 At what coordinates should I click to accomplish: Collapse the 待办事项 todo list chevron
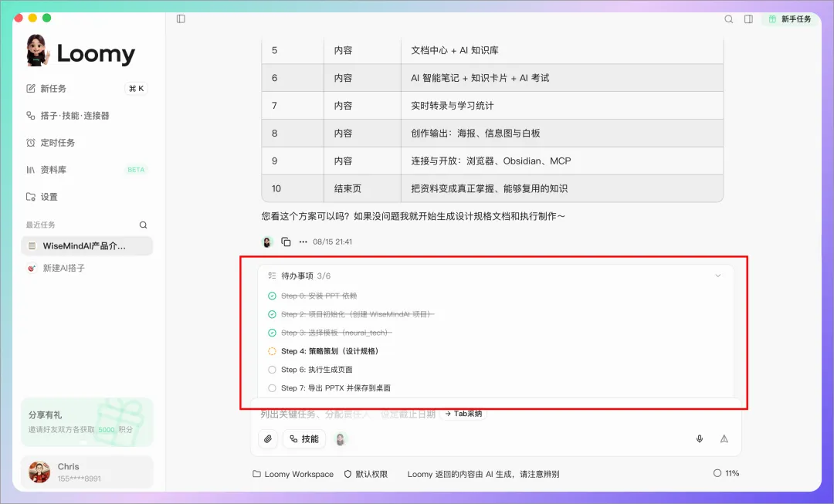click(x=717, y=276)
